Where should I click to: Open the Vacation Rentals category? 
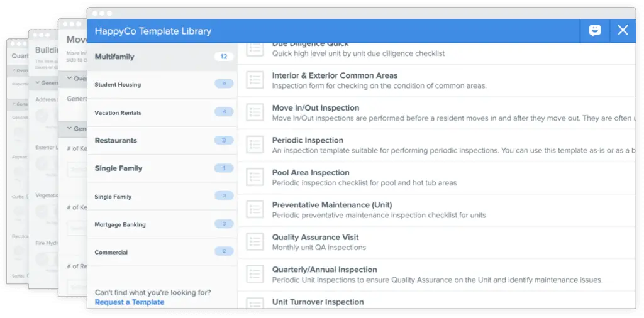point(162,113)
